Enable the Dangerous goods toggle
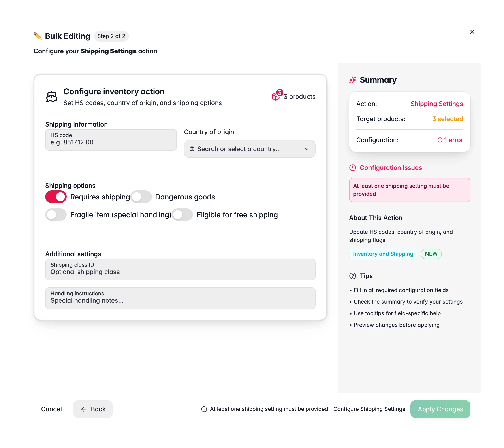504x448 pixels. (141, 197)
